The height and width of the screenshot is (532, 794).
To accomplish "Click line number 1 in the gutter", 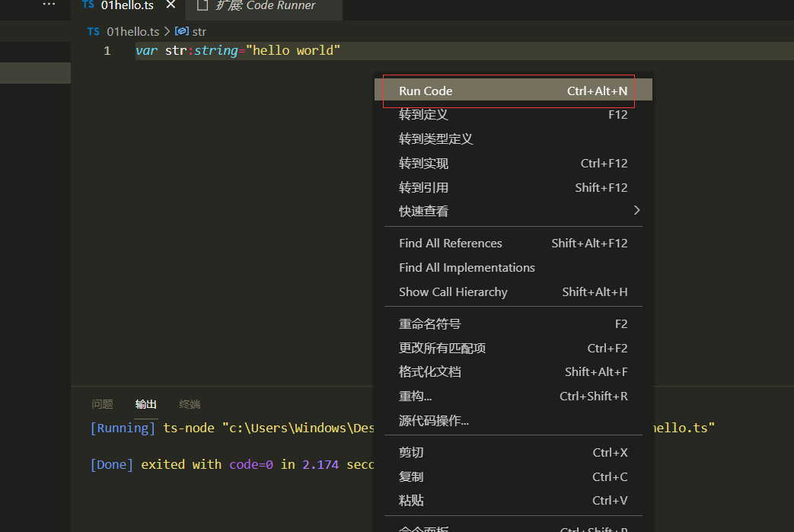I will coord(107,51).
